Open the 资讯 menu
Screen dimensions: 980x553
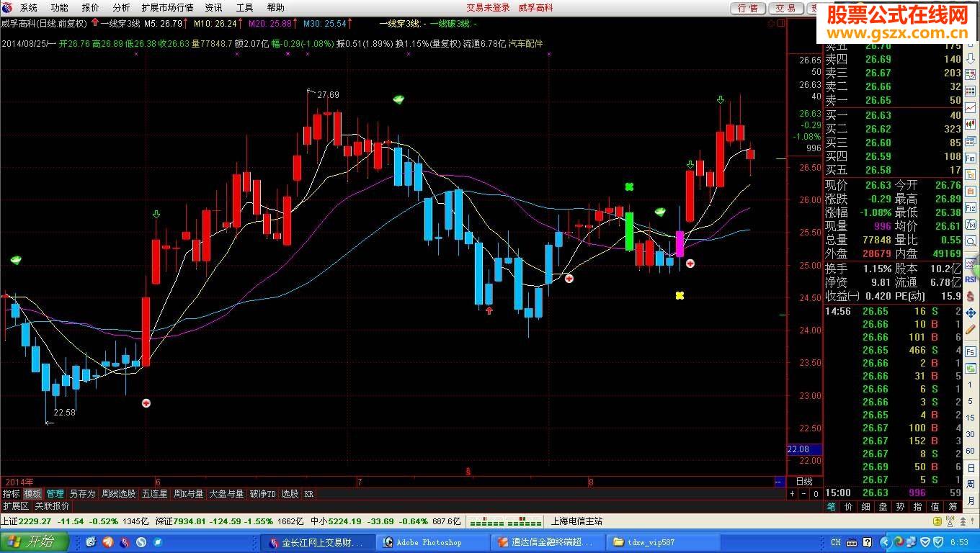click(214, 7)
